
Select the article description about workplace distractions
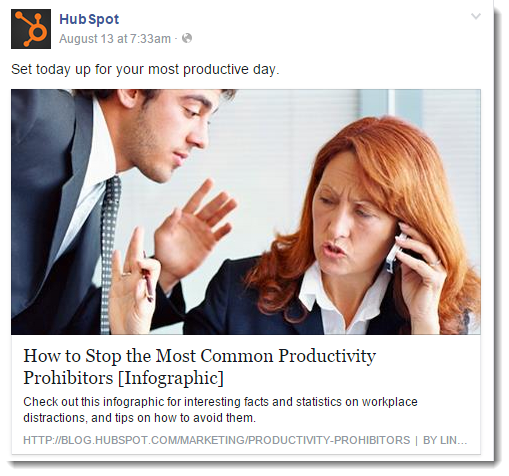click(x=220, y=410)
